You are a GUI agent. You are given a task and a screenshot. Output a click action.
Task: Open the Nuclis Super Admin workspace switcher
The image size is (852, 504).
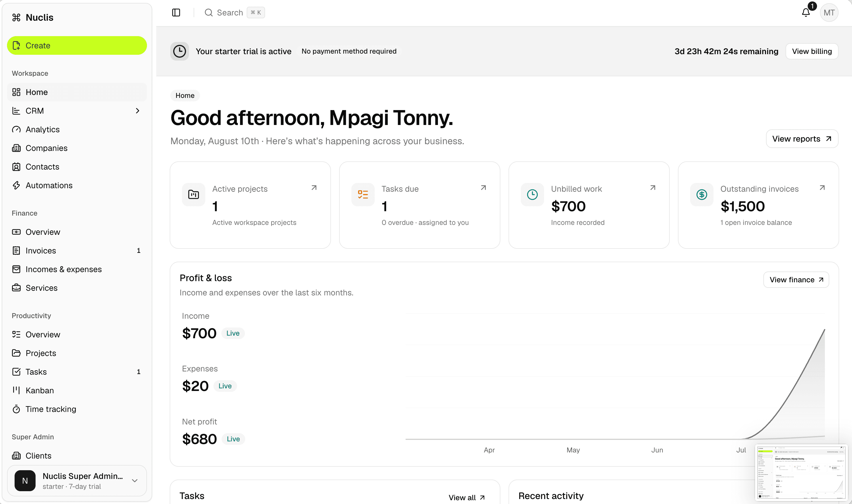(x=77, y=481)
